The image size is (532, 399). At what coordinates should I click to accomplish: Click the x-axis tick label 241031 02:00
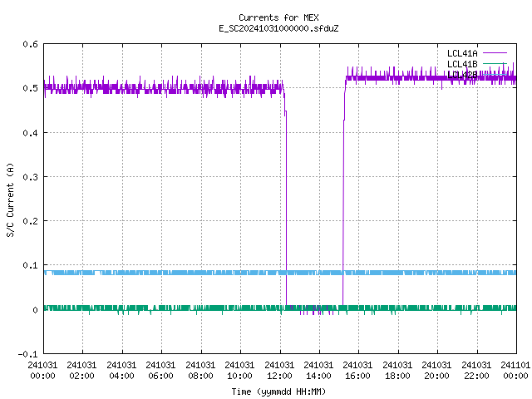[x=81, y=371]
